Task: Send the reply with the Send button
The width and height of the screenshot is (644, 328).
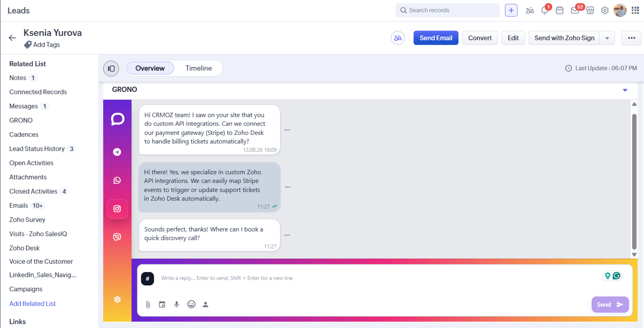Action: click(x=610, y=305)
